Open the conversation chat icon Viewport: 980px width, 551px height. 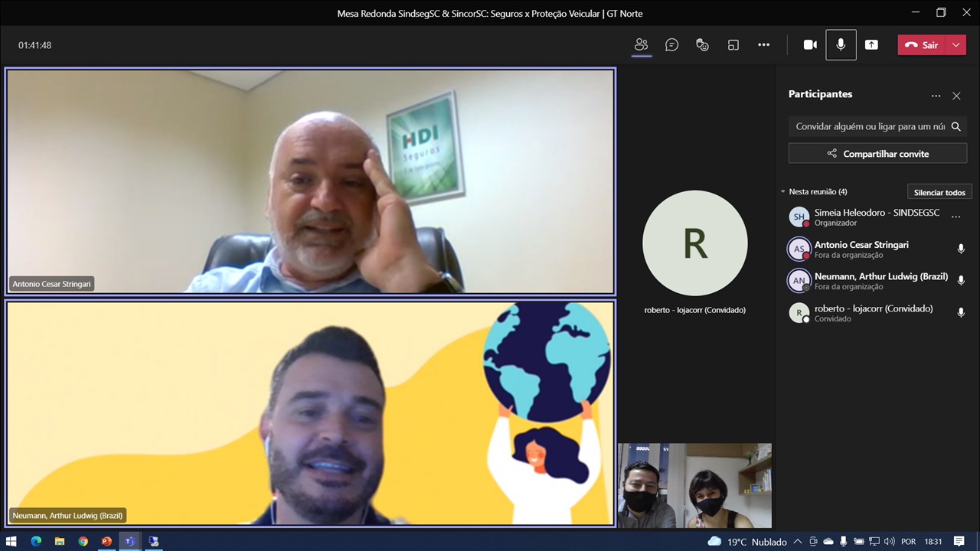[671, 45]
